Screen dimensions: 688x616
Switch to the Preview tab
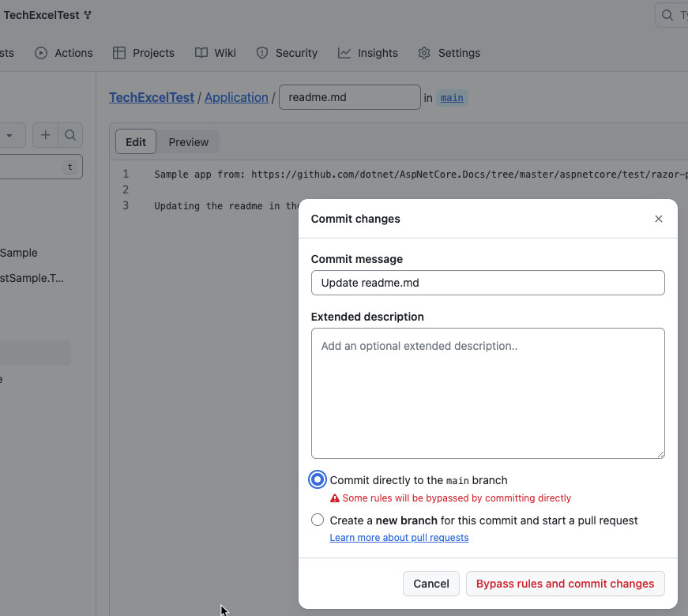click(188, 142)
